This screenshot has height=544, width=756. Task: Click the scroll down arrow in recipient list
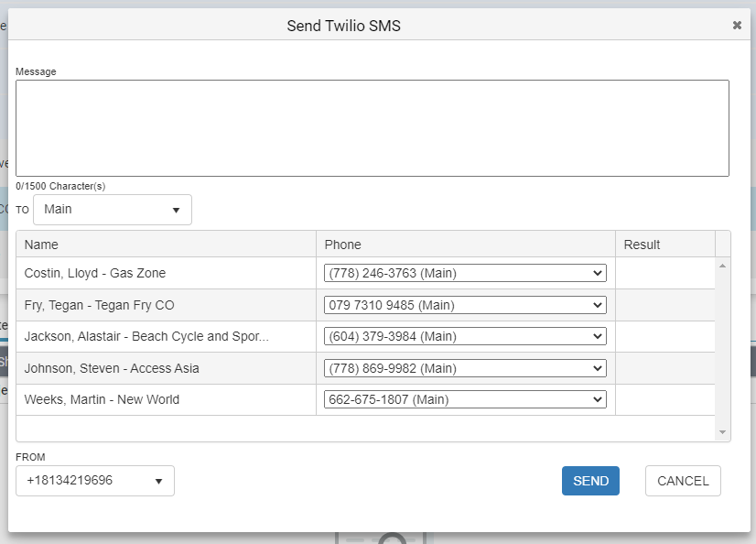[722, 432]
